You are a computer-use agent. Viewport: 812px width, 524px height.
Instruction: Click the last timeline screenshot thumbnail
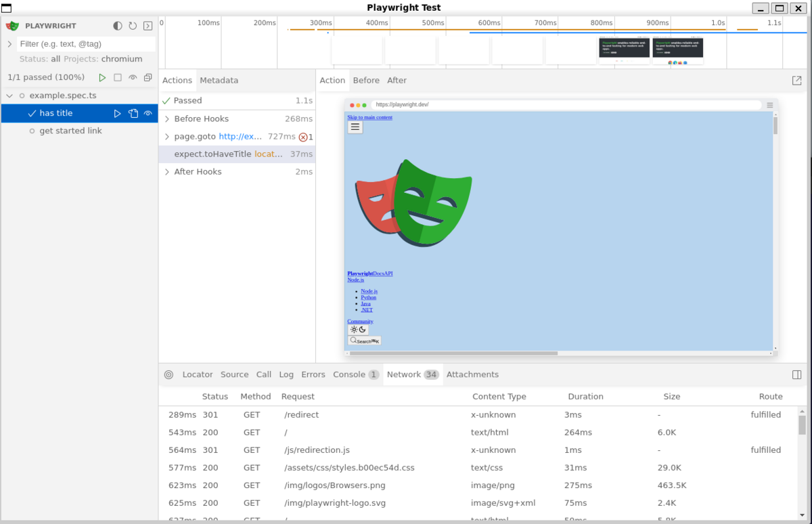point(678,51)
